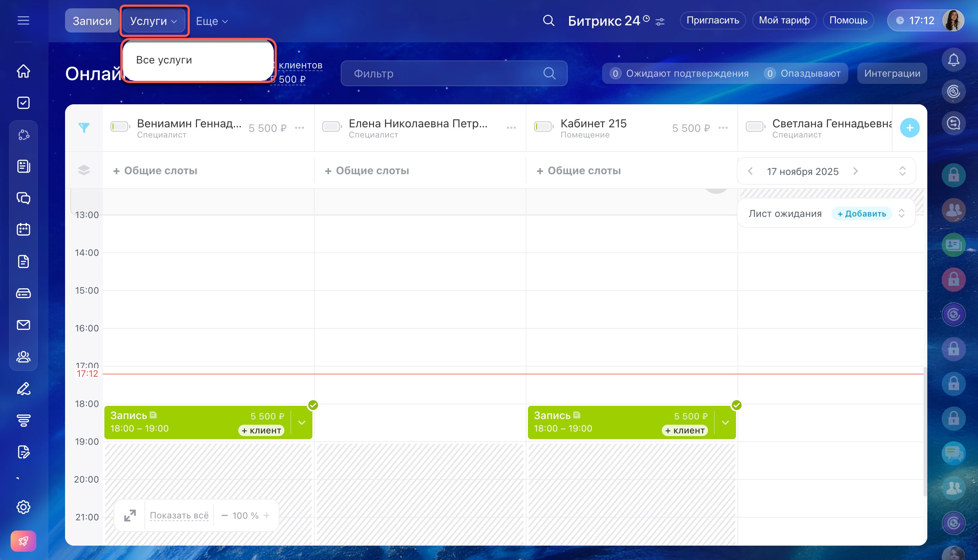The width and height of the screenshot is (978, 560).
Task: Click the home icon in sidebar
Action: click(23, 71)
